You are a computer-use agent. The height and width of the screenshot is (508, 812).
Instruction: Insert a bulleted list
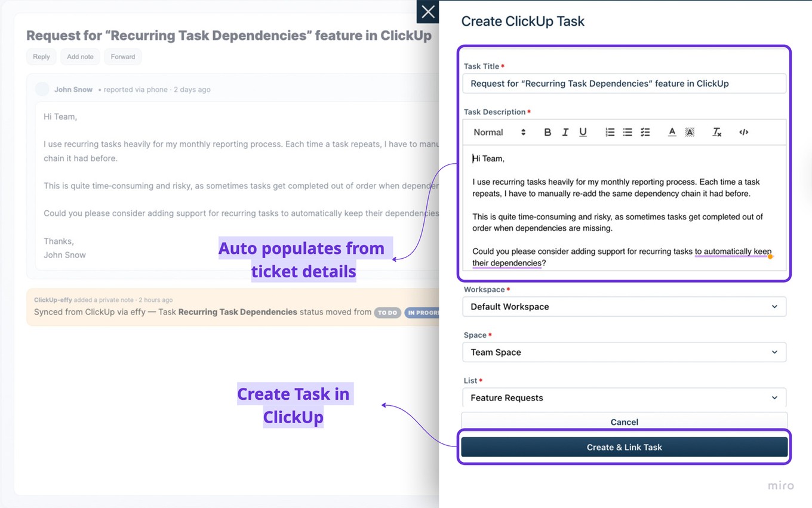coord(628,132)
